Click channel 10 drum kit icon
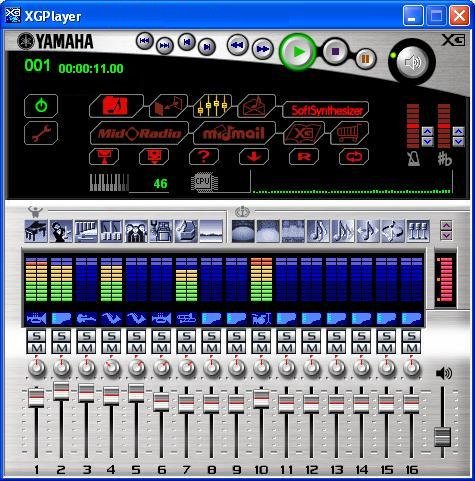 pos(261,319)
